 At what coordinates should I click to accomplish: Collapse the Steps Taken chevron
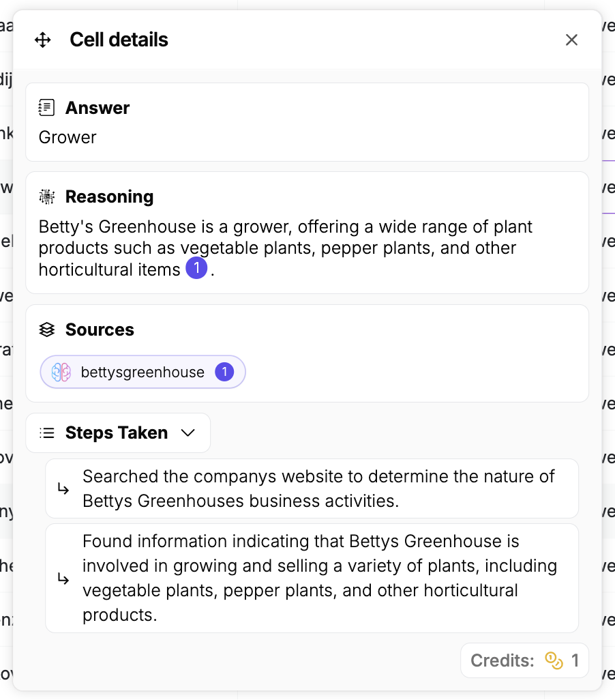point(187,433)
